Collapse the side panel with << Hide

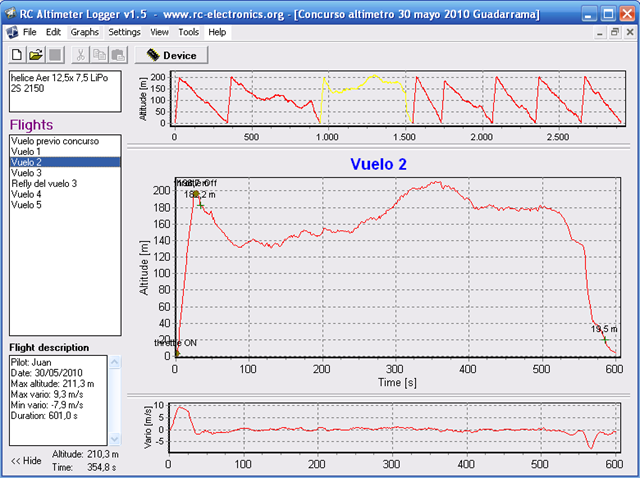point(26,460)
